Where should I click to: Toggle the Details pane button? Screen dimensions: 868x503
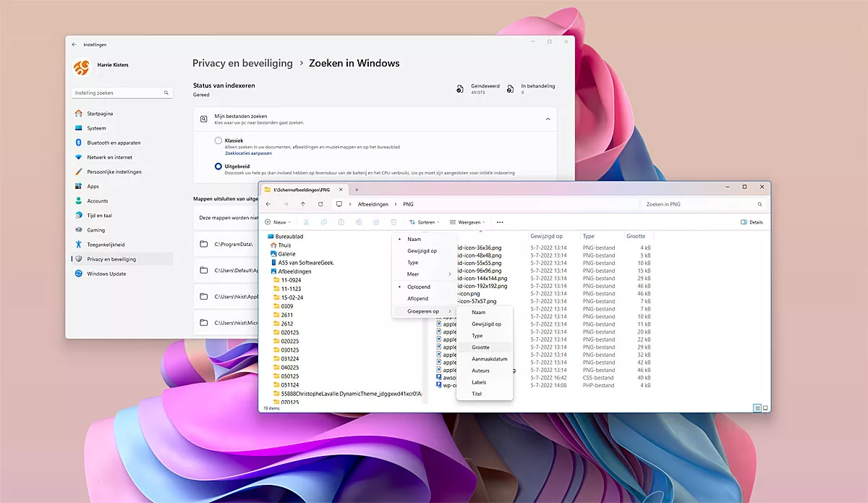[752, 222]
